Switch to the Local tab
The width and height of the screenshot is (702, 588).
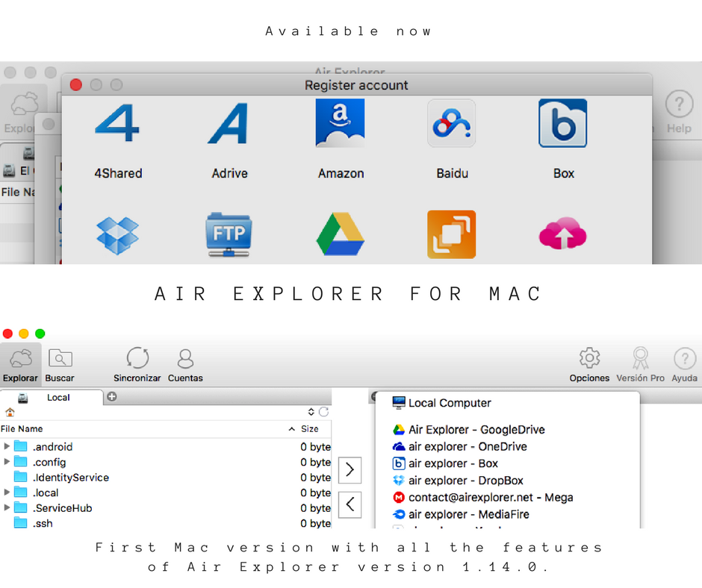tap(58, 398)
